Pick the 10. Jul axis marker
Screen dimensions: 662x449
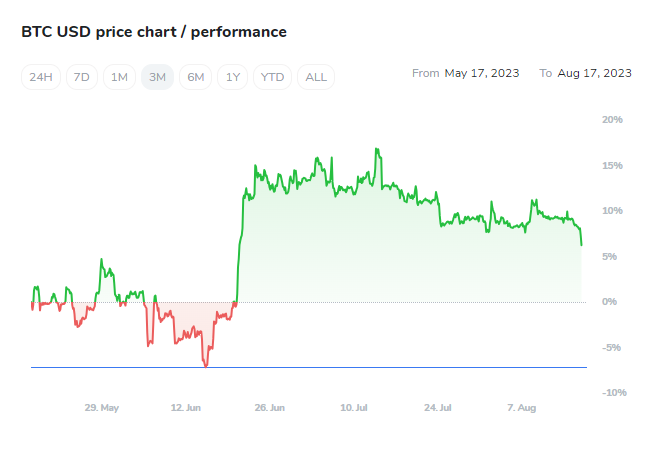point(355,408)
